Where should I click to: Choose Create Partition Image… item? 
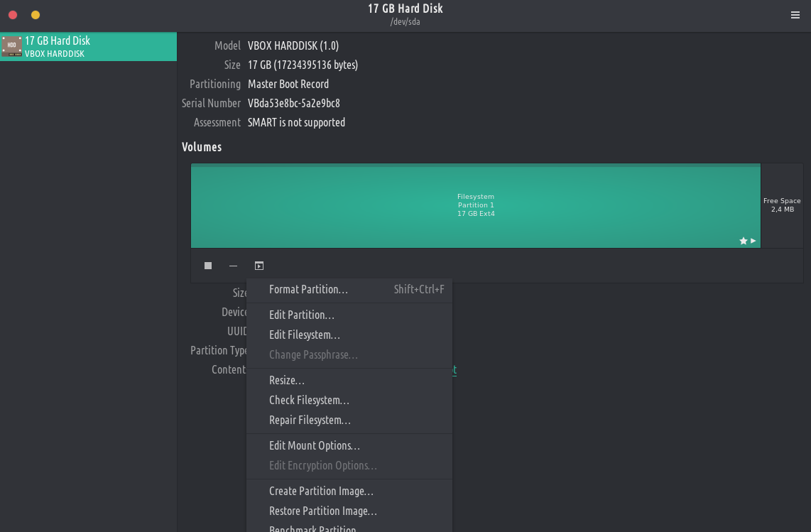pyautogui.click(x=321, y=492)
